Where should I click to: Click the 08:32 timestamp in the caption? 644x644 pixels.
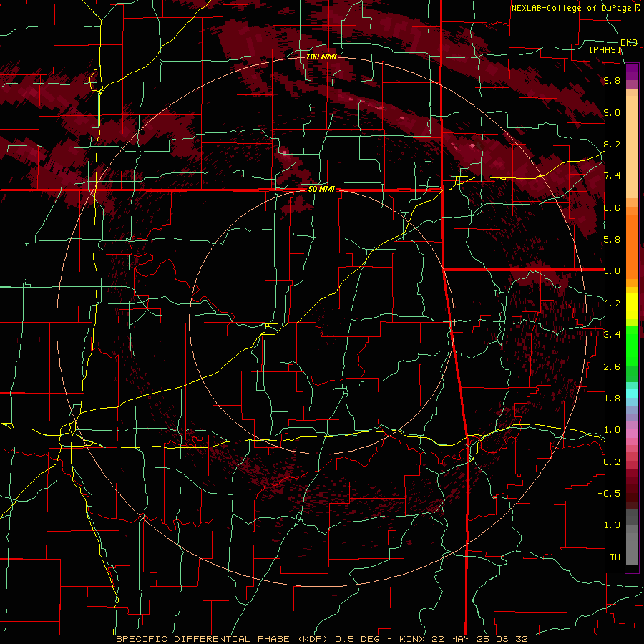click(513, 639)
